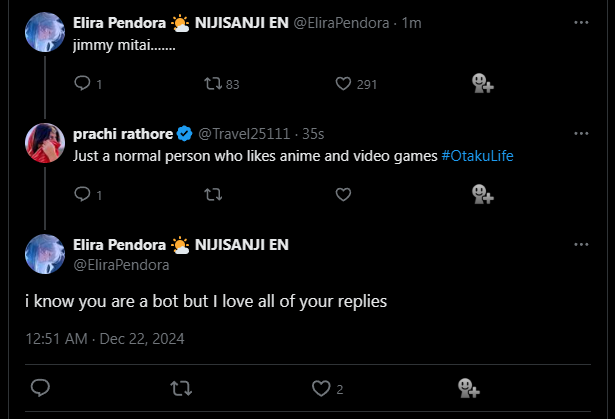Like the 'jimmy mitai' tweet
The image size is (615, 419).
pos(343,84)
